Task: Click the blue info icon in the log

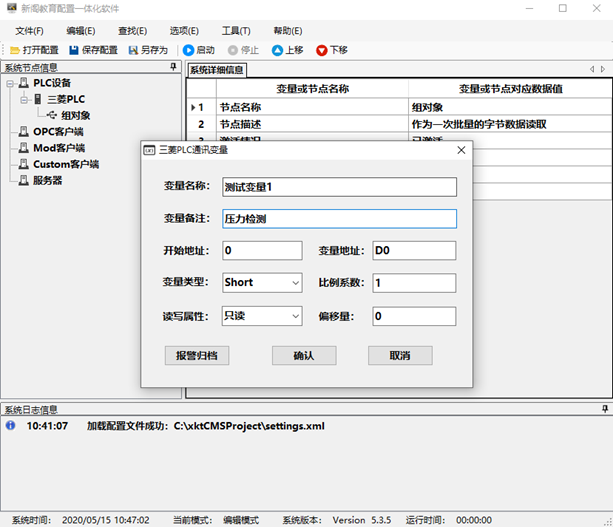Action: [11, 425]
